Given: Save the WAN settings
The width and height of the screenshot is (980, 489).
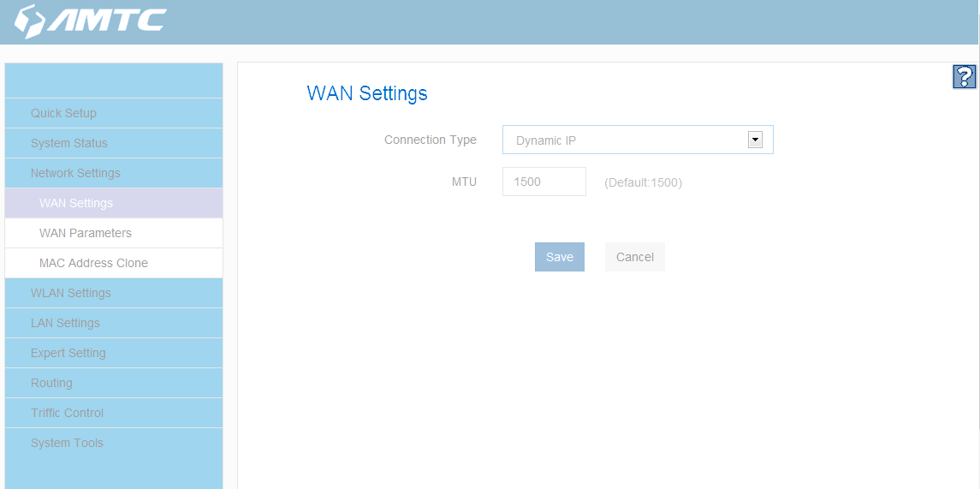Looking at the screenshot, I should click(560, 257).
